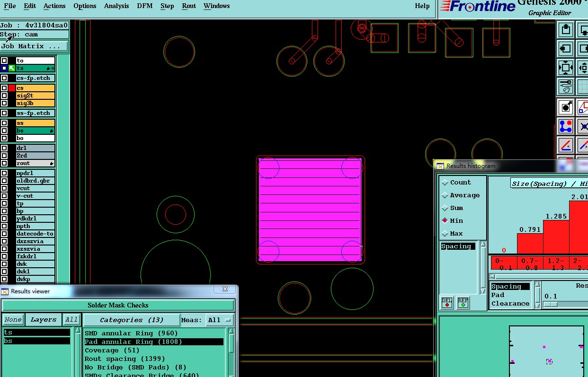Select the Count radio option

pyautogui.click(x=445, y=183)
